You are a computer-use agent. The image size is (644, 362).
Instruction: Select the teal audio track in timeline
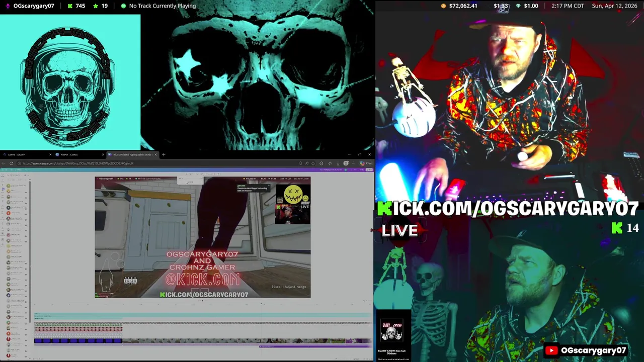coord(203,316)
